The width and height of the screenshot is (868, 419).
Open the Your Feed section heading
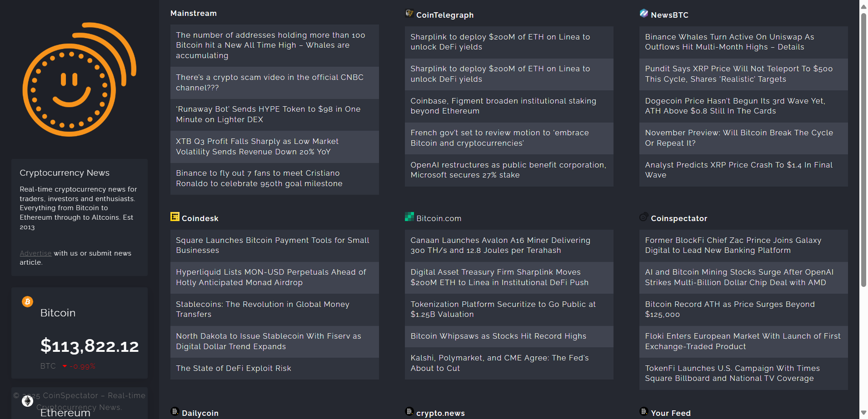670,413
